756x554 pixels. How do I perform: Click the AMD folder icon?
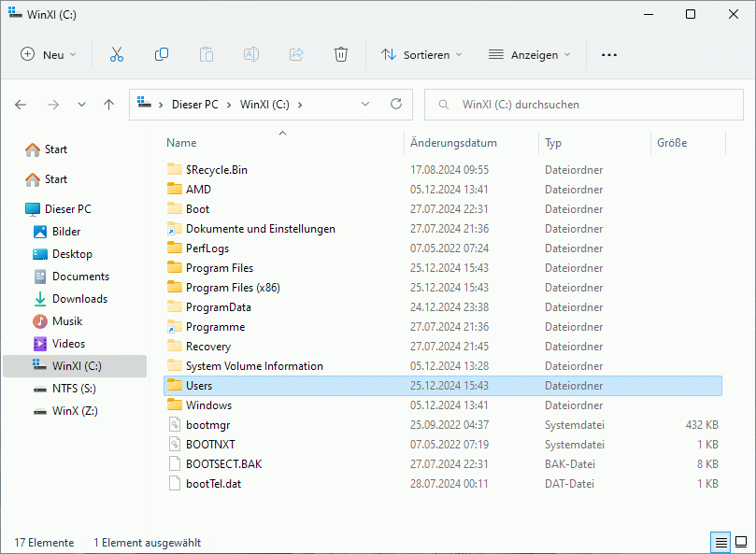175,189
